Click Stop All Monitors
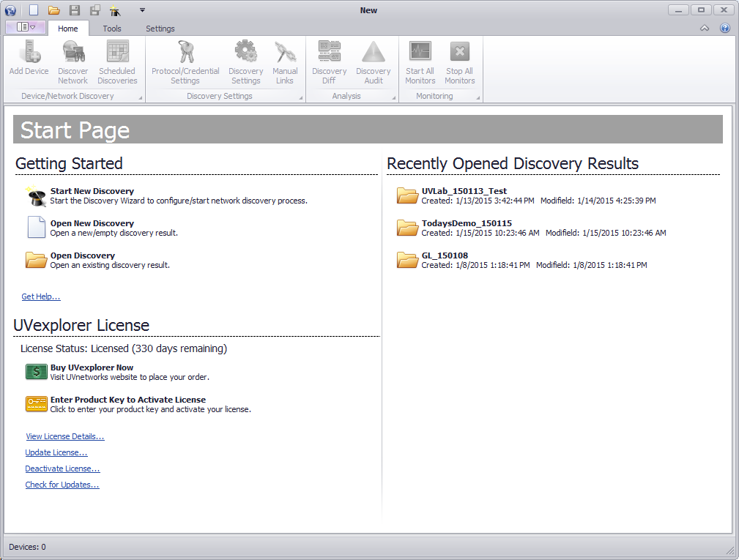Image resolution: width=739 pixels, height=560 pixels. [459, 62]
